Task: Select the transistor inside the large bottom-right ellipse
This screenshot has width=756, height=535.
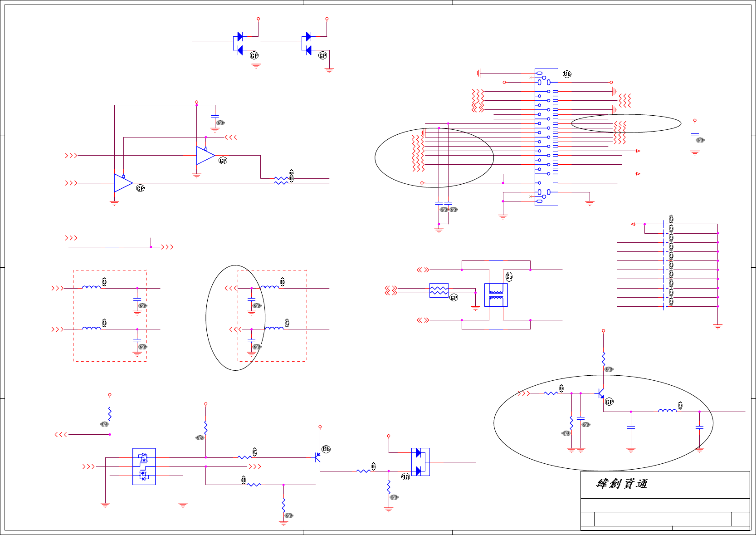Action: (601, 393)
